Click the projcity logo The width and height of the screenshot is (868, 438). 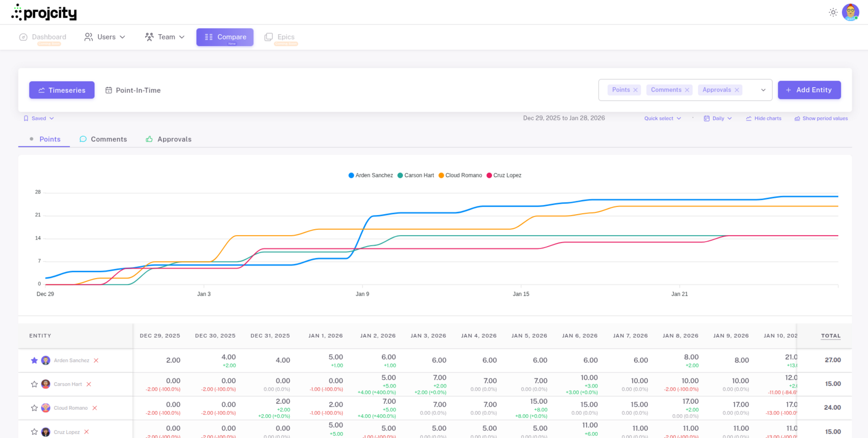click(44, 12)
